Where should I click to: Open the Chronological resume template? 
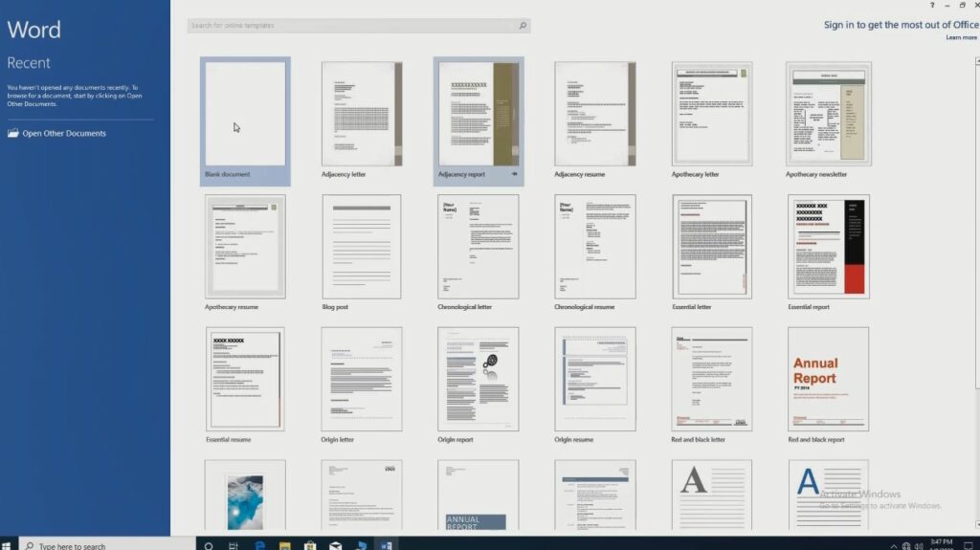click(594, 247)
